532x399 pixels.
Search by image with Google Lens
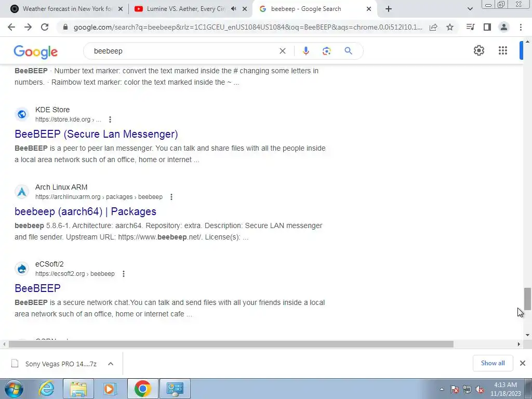(326, 51)
